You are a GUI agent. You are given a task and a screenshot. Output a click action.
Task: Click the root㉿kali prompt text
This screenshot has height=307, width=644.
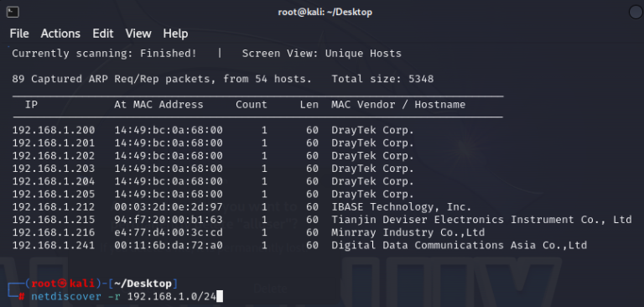pos(63,284)
